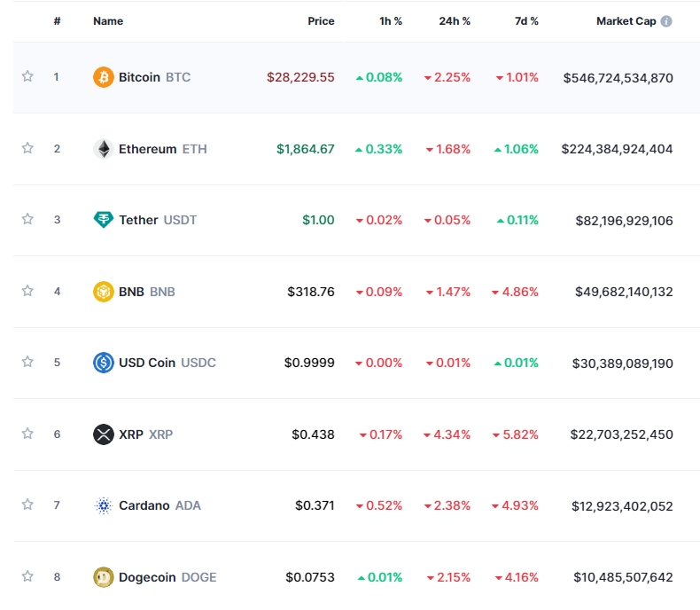Viewport: 700px width, 610px height.
Task: Open the Dogecoin DOGE name link
Action: click(x=167, y=577)
